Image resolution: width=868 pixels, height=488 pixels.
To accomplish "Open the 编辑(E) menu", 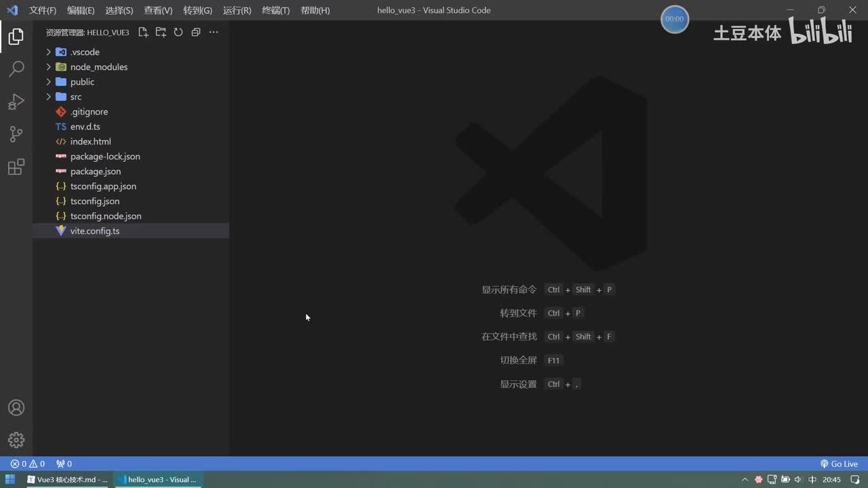I will click(x=81, y=11).
